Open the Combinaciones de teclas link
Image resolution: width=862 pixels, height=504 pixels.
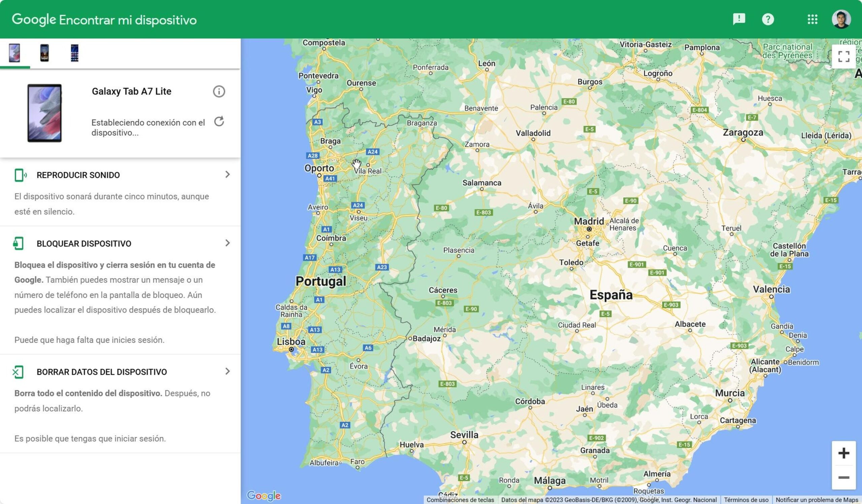[x=460, y=500]
